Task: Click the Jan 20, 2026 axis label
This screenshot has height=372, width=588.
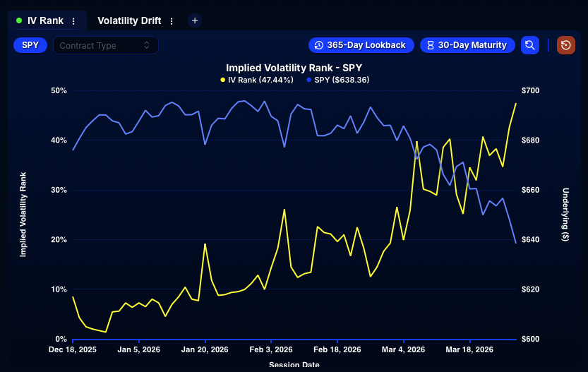Action: click(205, 349)
